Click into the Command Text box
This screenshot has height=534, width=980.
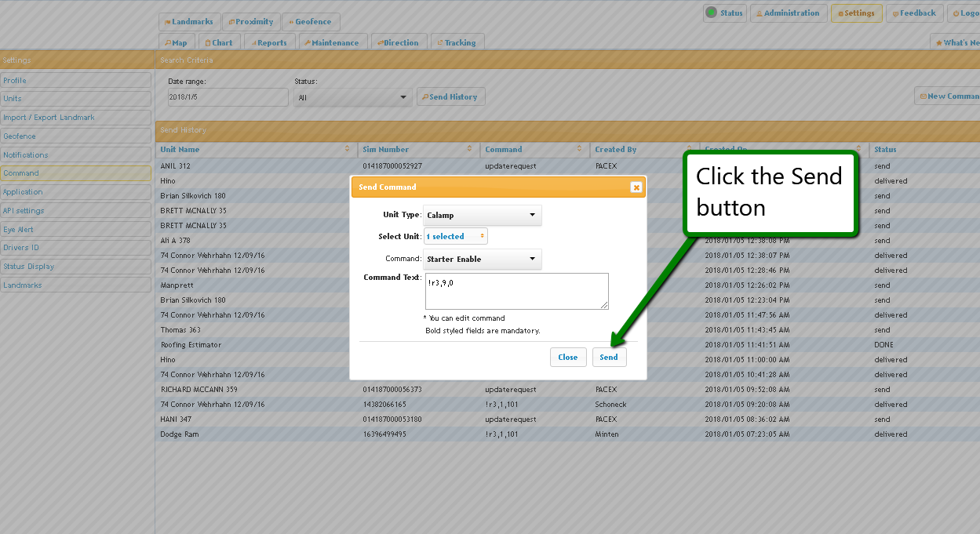point(516,291)
